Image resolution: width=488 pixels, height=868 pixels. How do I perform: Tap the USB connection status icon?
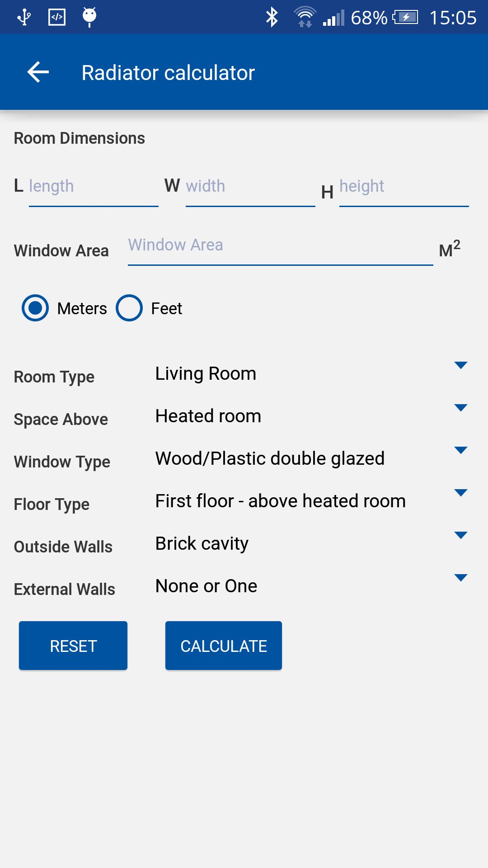23,17
